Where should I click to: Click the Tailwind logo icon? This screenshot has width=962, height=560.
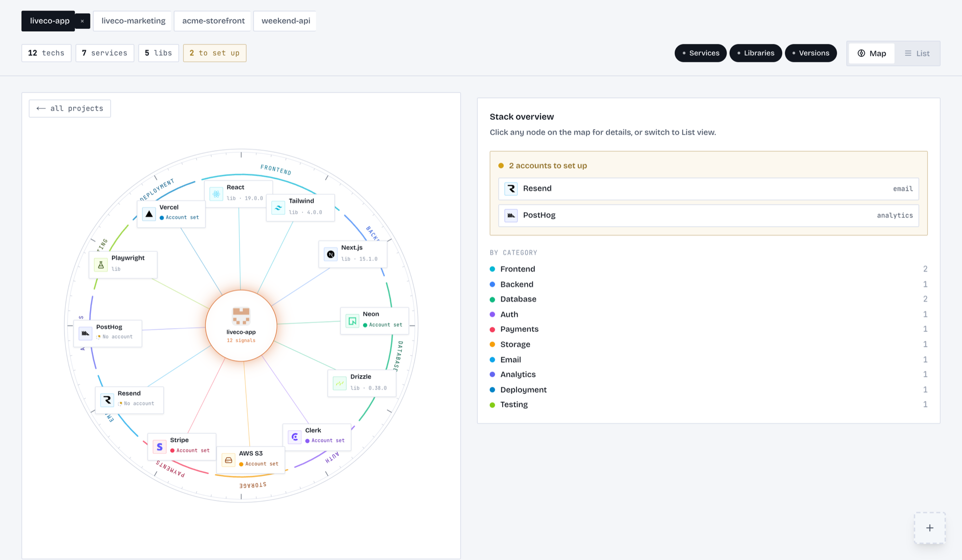tap(278, 208)
